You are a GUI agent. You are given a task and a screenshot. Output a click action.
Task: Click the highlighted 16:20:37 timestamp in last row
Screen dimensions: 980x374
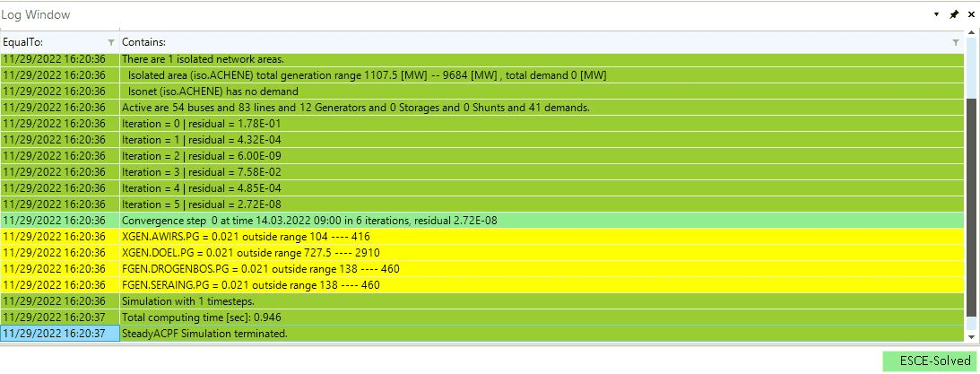coord(59,334)
